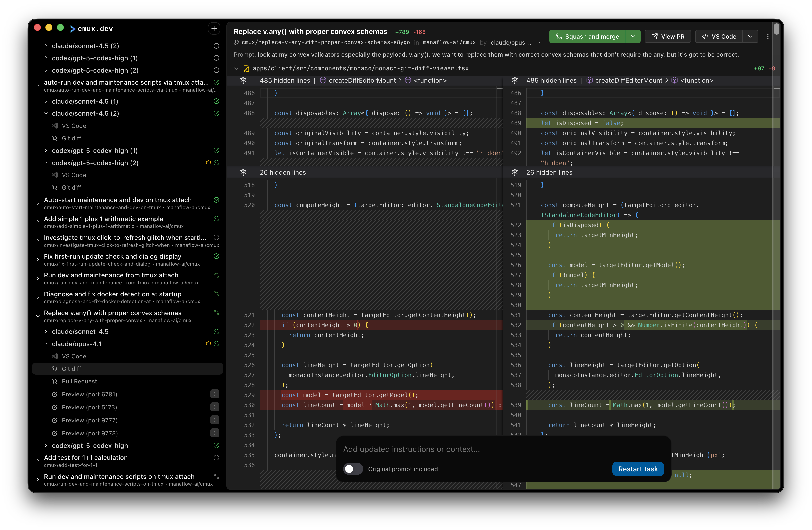
Task: Click the unfold icon for 26 hidden lines
Action: 243,173
